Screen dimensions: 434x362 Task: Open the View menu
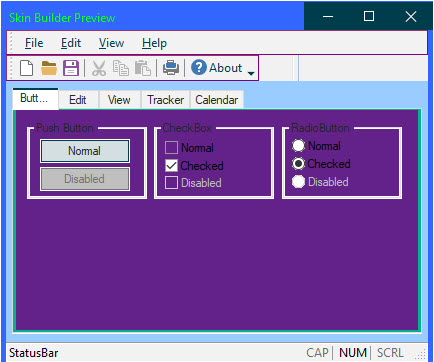pos(111,43)
